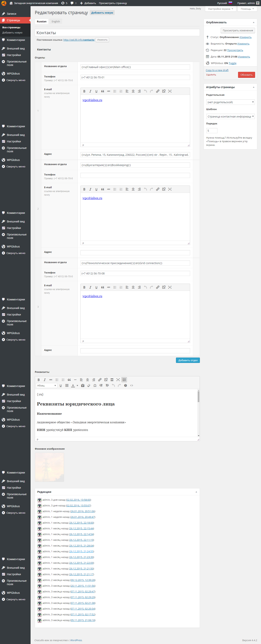Open language switcher Русский in admin bar
261x644 pixels.
click(225, 3)
